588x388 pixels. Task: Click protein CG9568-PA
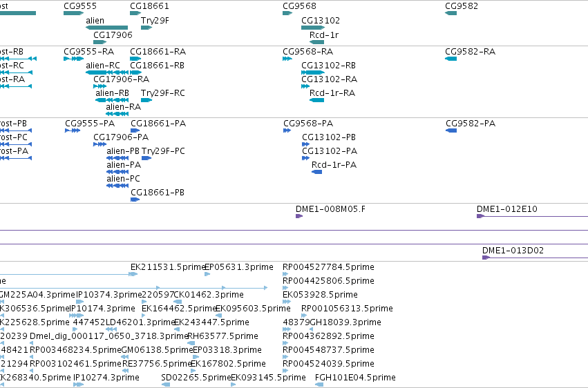308,123
